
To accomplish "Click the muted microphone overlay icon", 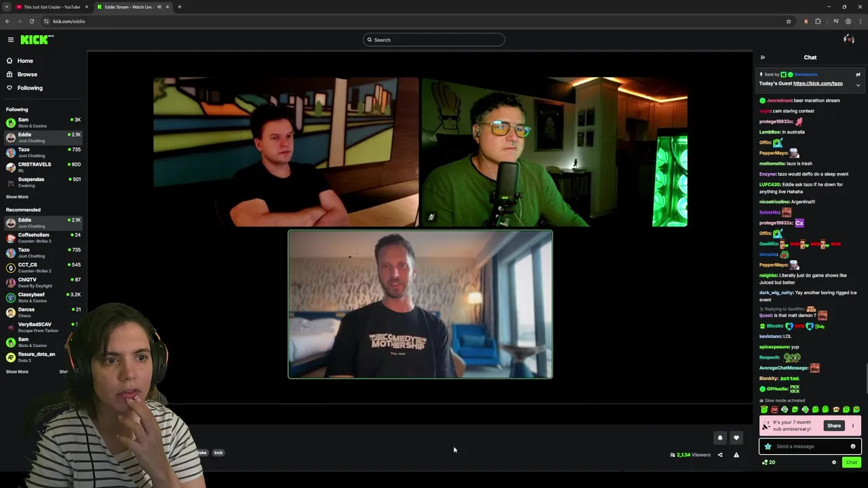I will (x=431, y=218).
